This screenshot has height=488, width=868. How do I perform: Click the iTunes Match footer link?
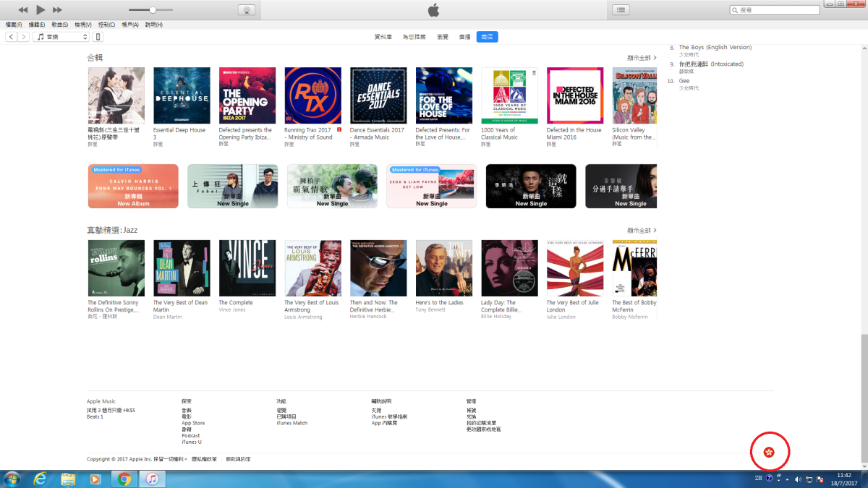[292, 423]
